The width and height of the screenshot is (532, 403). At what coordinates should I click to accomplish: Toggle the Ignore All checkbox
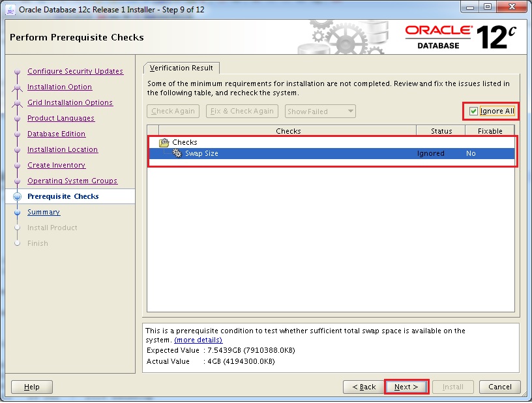pos(474,111)
